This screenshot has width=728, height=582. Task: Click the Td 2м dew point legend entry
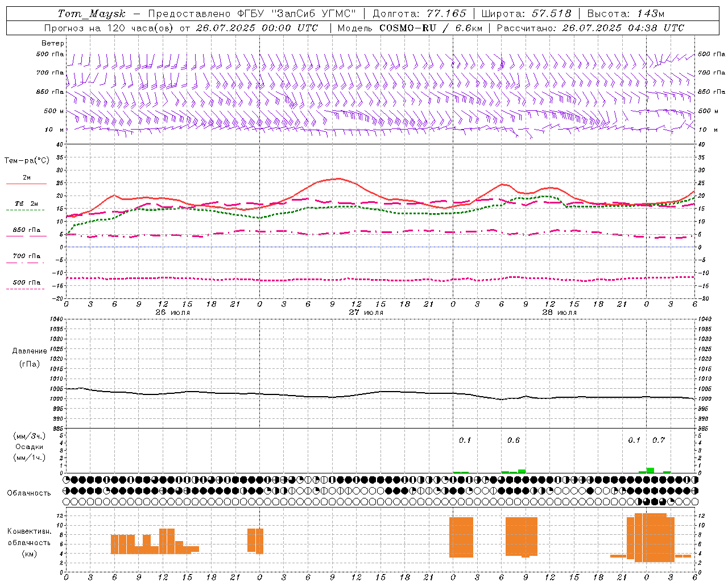[27, 203]
